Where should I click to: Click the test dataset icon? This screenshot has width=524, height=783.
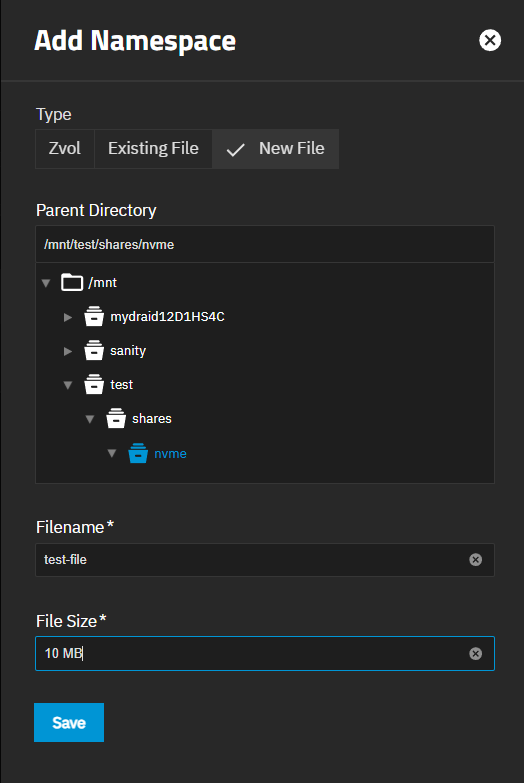click(x=94, y=385)
